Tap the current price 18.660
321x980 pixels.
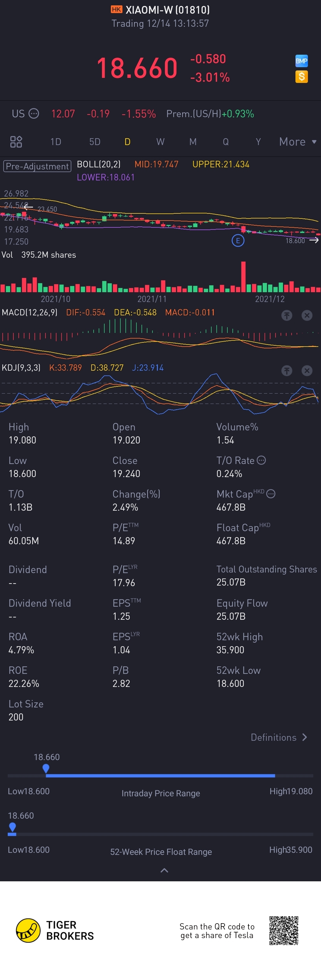(137, 68)
